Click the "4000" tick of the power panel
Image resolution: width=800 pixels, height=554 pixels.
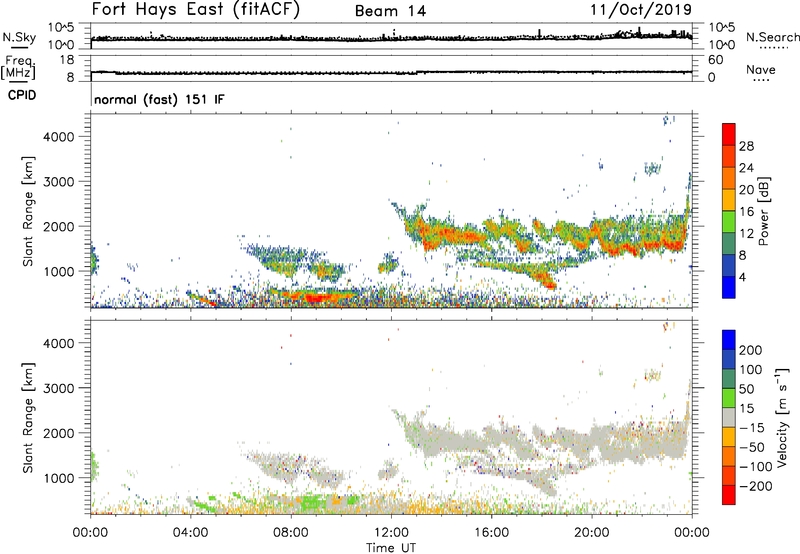(58, 137)
